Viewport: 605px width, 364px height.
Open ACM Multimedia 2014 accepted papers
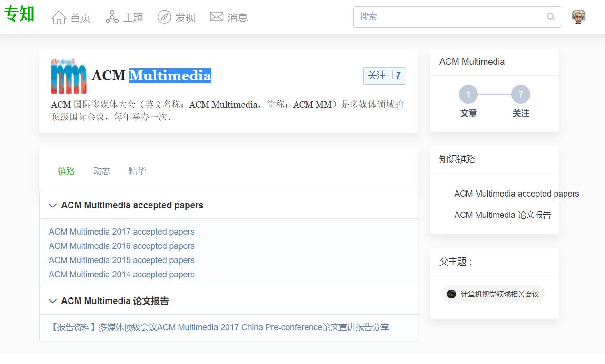coord(121,275)
